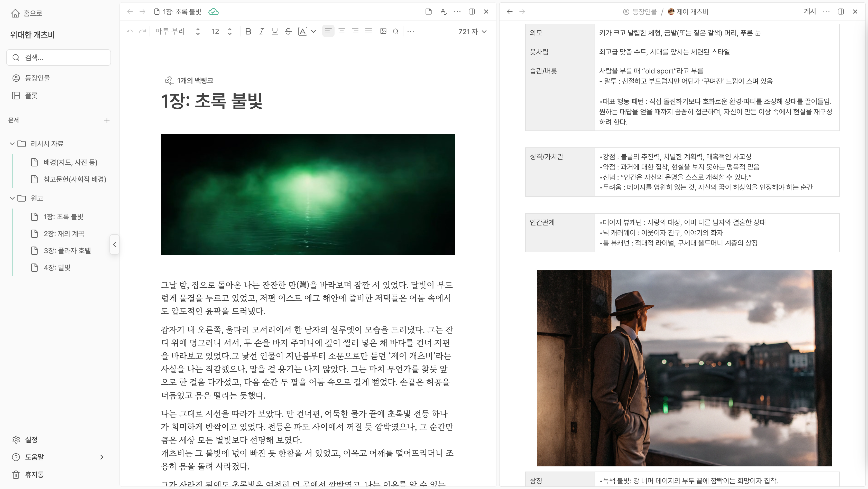Go back in the right pane

(510, 12)
